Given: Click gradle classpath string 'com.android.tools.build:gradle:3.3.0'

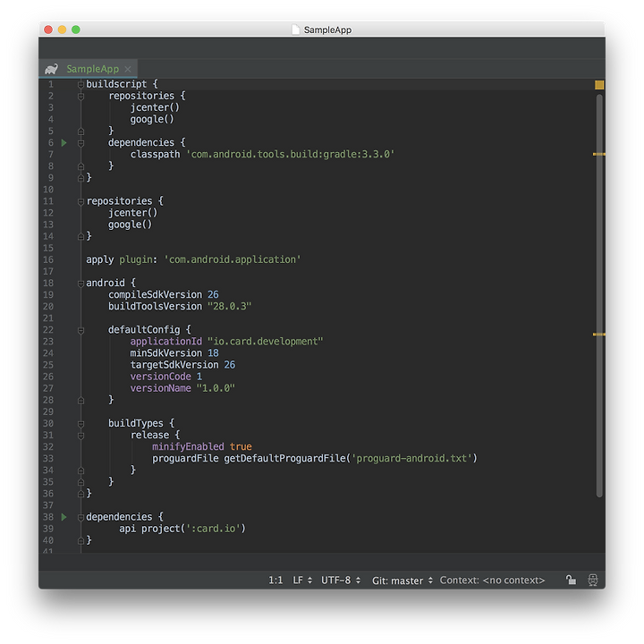Looking at the screenshot, I should (x=291, y=155).
